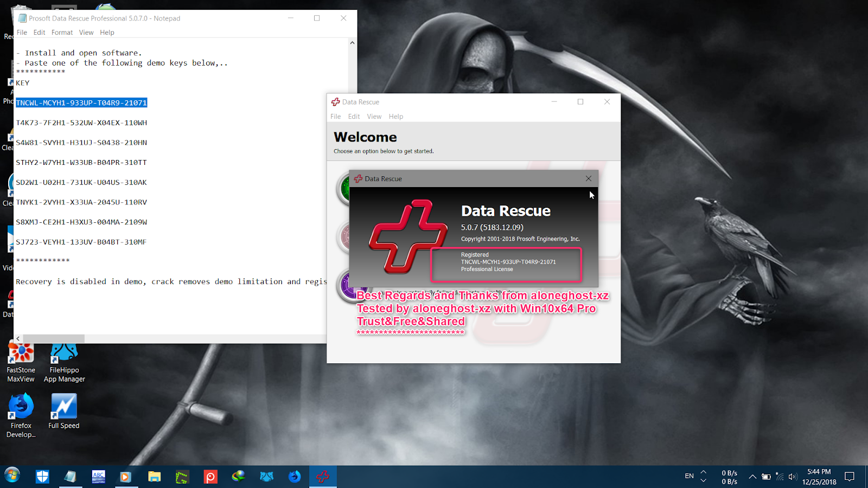
Task: Maximize the Data Rescue main window
Action: pos(580,102)
